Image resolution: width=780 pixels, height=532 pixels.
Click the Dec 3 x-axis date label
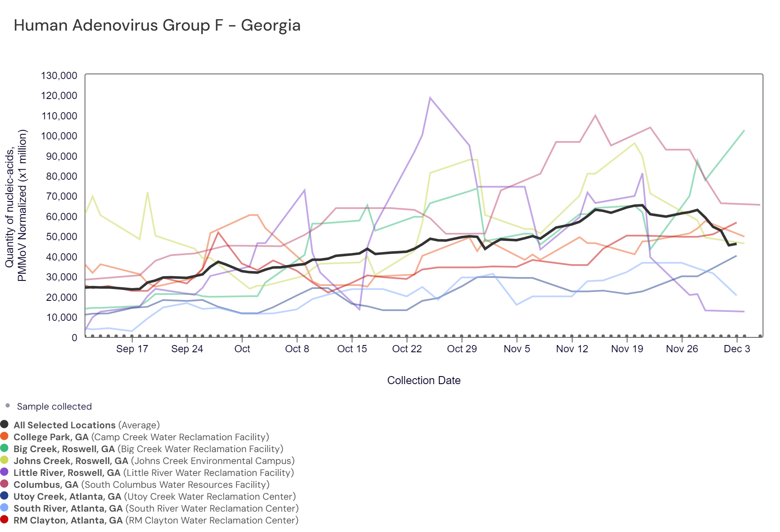coord(737,349)
